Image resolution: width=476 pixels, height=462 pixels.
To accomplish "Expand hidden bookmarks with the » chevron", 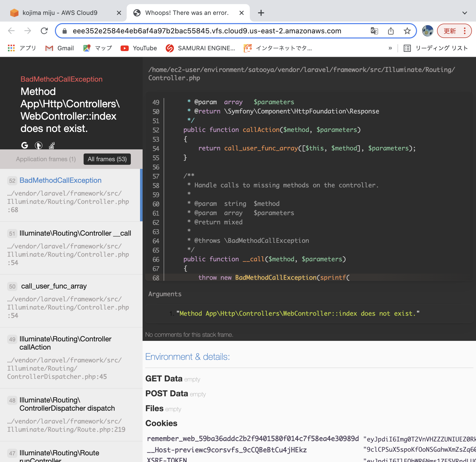I will coord(390,48).
